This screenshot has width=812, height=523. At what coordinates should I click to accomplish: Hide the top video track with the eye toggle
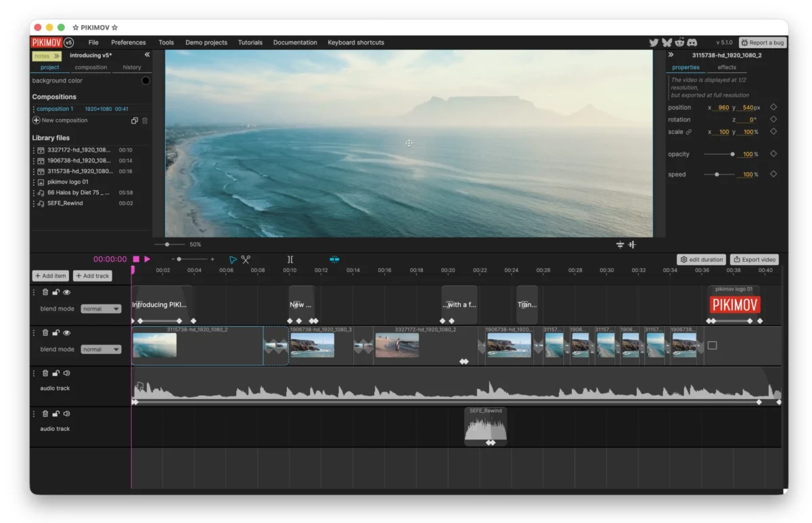click(66, 292)
